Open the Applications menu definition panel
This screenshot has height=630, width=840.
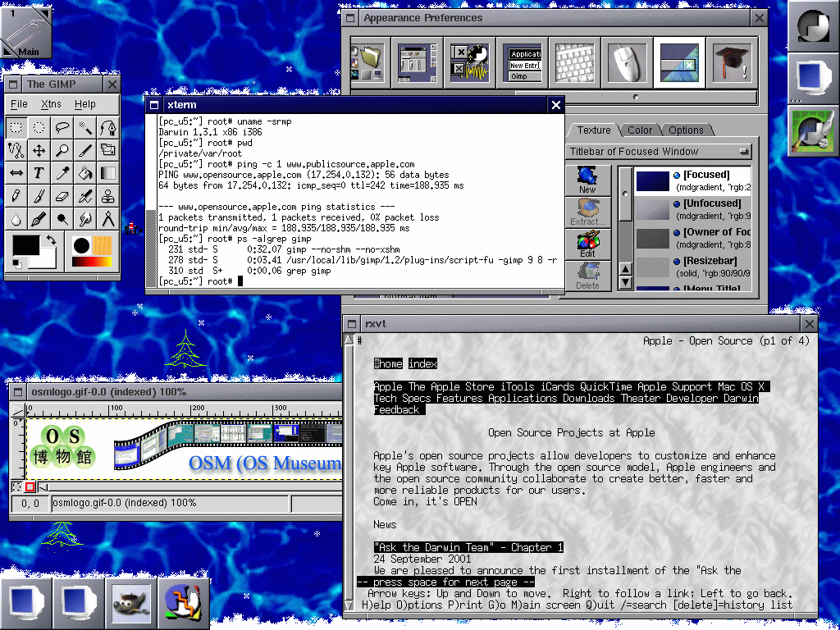[x=523, y=62]
